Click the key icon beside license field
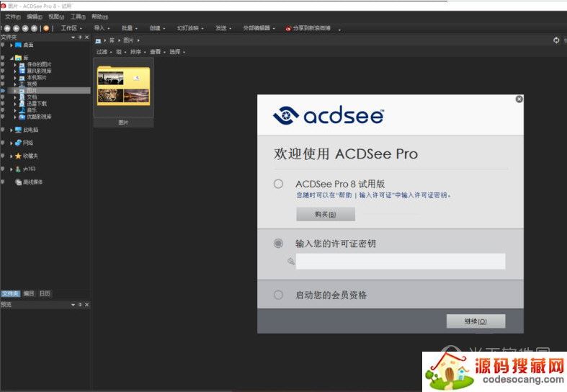This screenshot has height=392, width=567. (291, 261)
